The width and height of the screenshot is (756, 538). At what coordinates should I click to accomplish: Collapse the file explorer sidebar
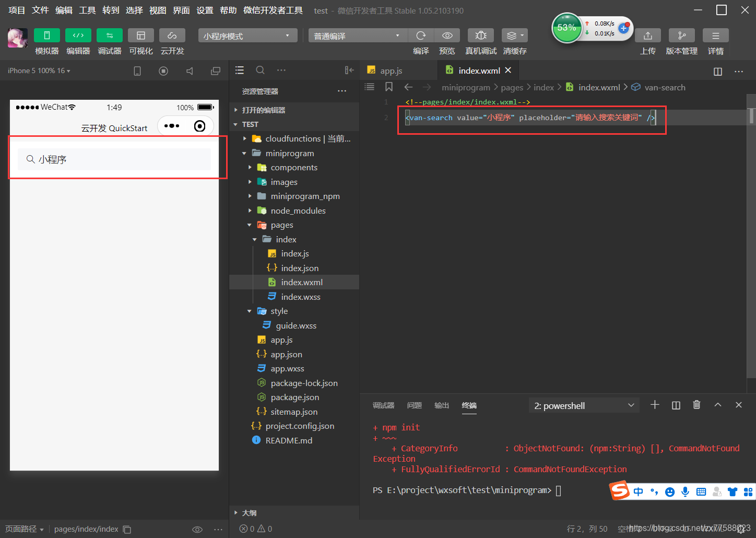pos(349,70)
